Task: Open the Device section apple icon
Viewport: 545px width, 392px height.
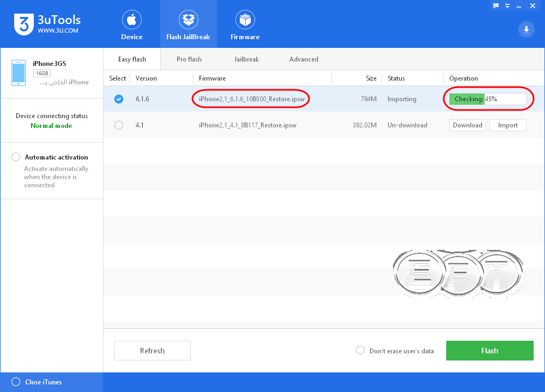Action: pyautogui.click(x=132, y=20)
